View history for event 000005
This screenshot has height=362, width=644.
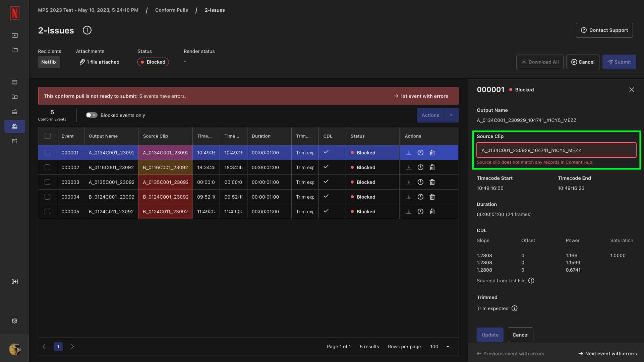[x=420, y=212]
